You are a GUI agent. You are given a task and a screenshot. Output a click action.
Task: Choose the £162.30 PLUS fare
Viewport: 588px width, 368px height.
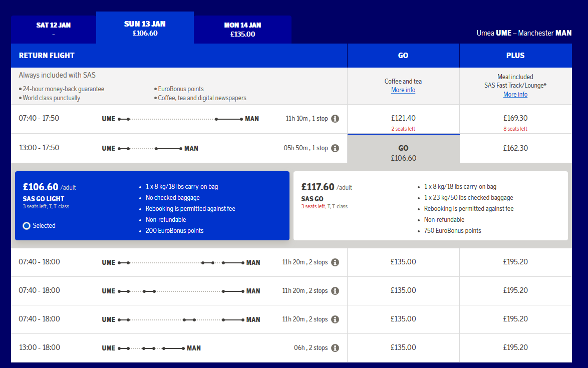tap(515, 148)
